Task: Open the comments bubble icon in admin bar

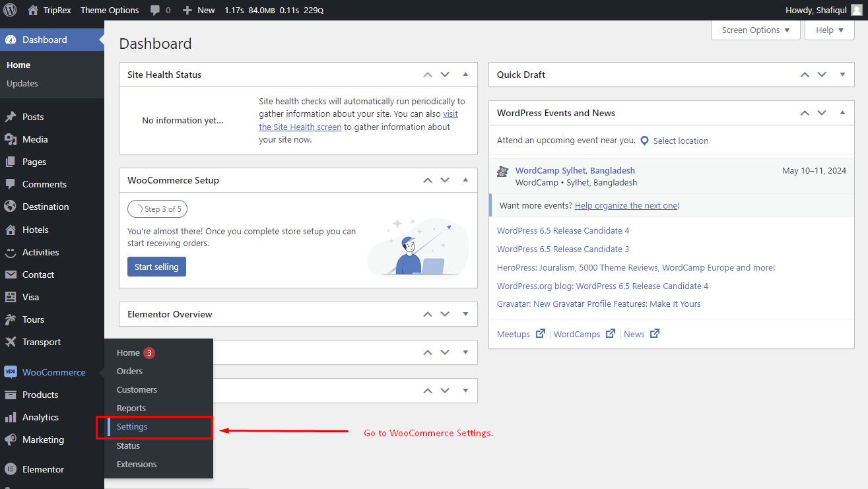Action: pos(155,11)
